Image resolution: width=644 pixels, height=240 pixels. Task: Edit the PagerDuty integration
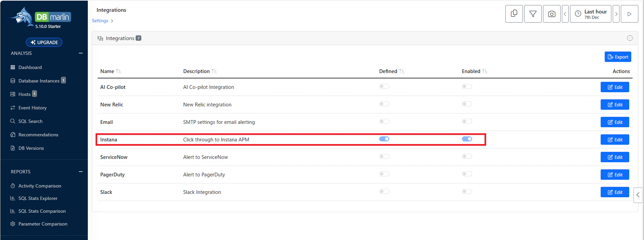[615, 175]
